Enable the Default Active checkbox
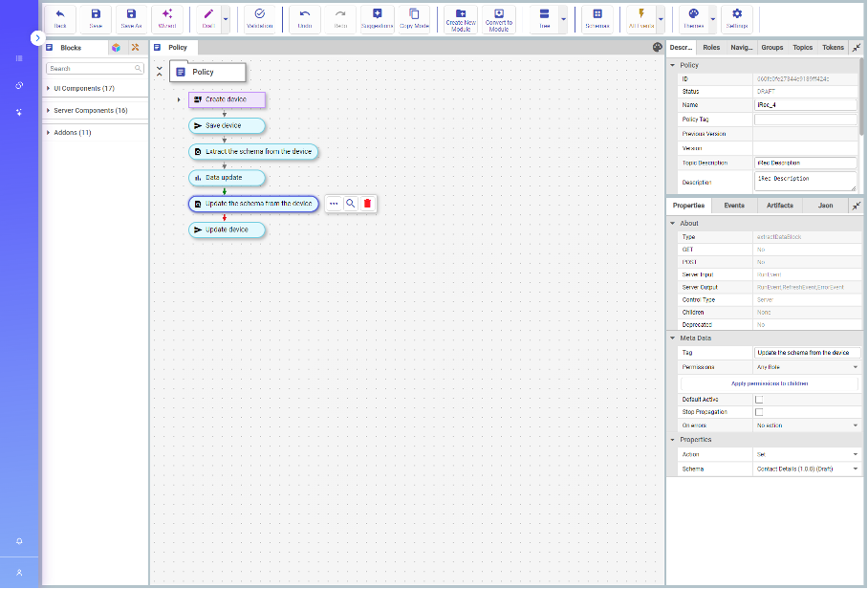Screen dimensions: 868x589 [x=759, y=400]
